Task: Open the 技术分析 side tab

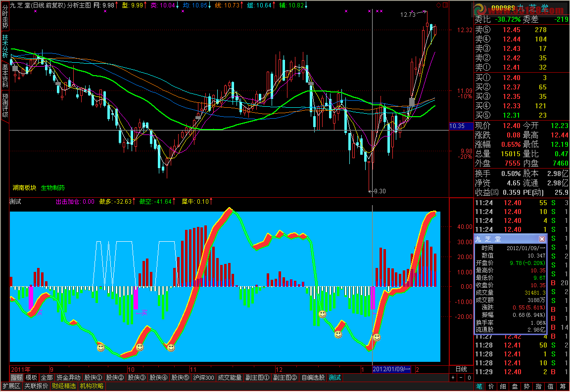Action: click(x=5, y=46)
